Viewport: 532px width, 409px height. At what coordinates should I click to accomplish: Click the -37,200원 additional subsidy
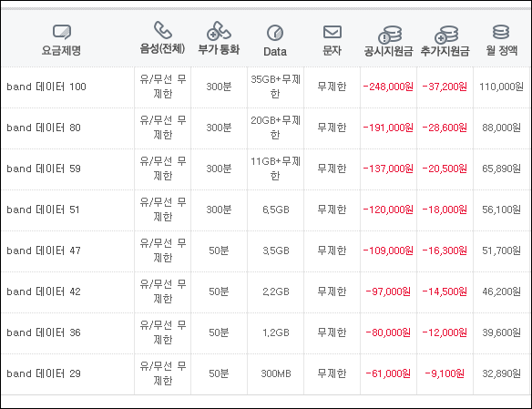445,87
